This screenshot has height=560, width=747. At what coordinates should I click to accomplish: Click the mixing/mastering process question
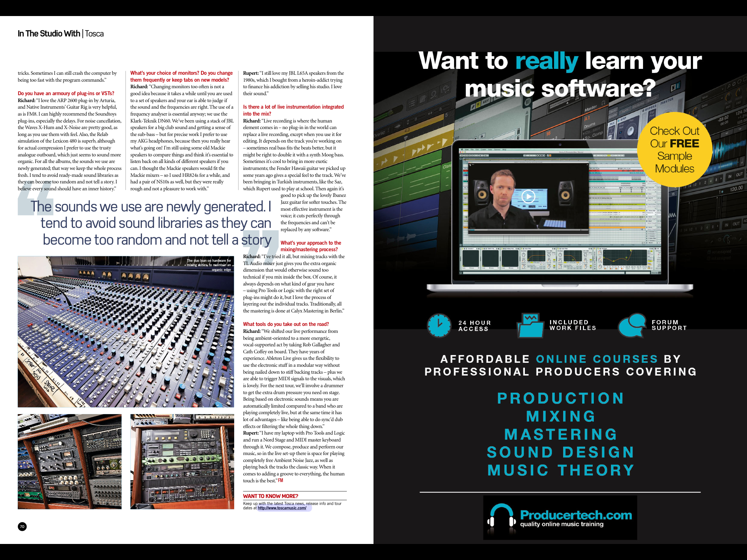[311, 246]
